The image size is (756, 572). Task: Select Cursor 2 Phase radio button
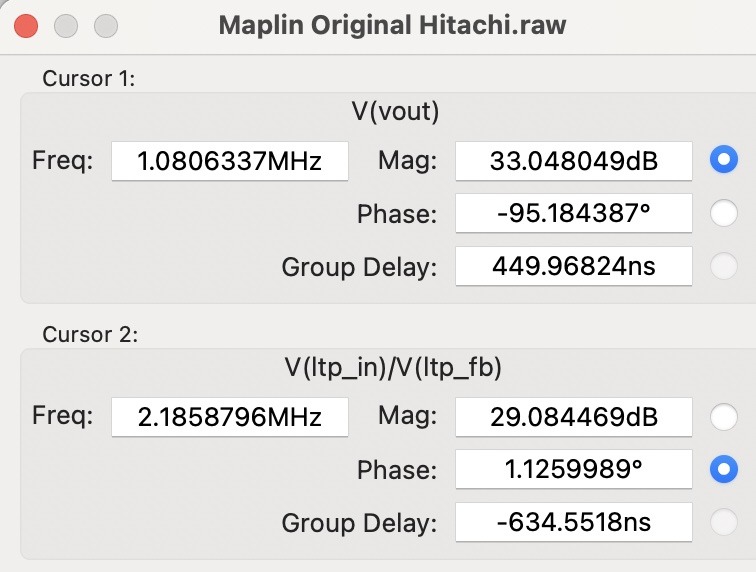pos(724,469)
